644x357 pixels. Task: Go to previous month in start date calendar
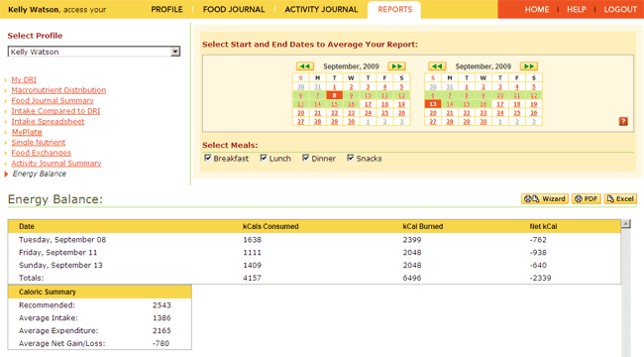click(305, 66)
